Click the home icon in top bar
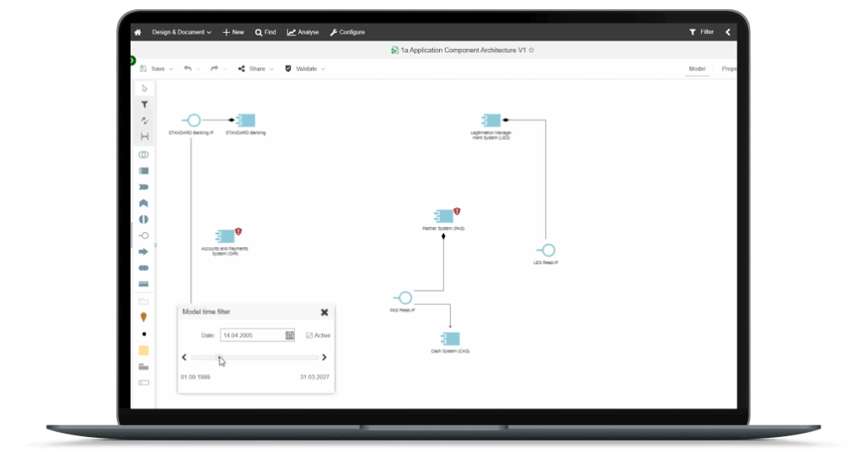868x459 pixels. click(x=137, y=32)
